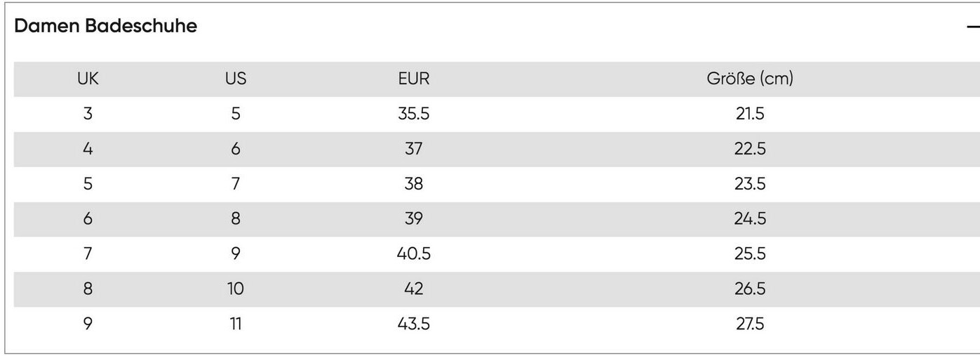Select the UK column header
The width and height of the screenshot is (980, 356).
[88, 79]
